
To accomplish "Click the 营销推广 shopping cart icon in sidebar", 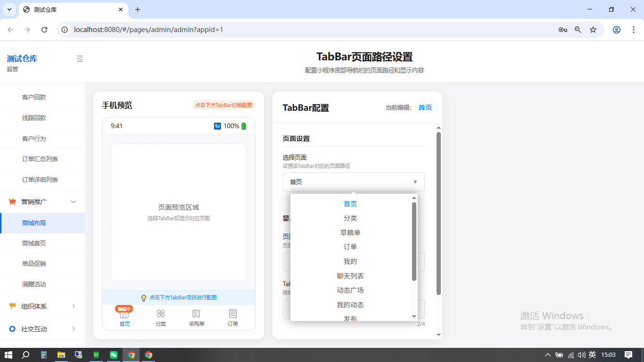I will 11,201.
